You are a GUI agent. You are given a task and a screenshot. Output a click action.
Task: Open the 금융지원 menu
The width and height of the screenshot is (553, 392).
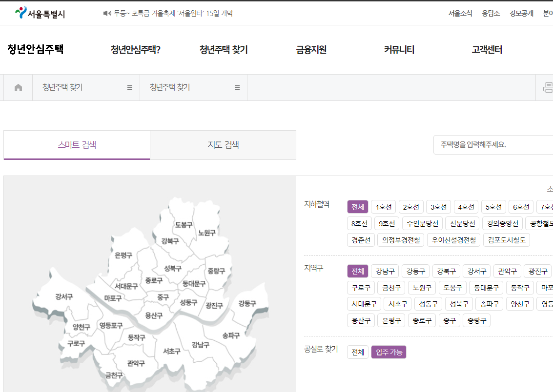[x=311, y=50]
